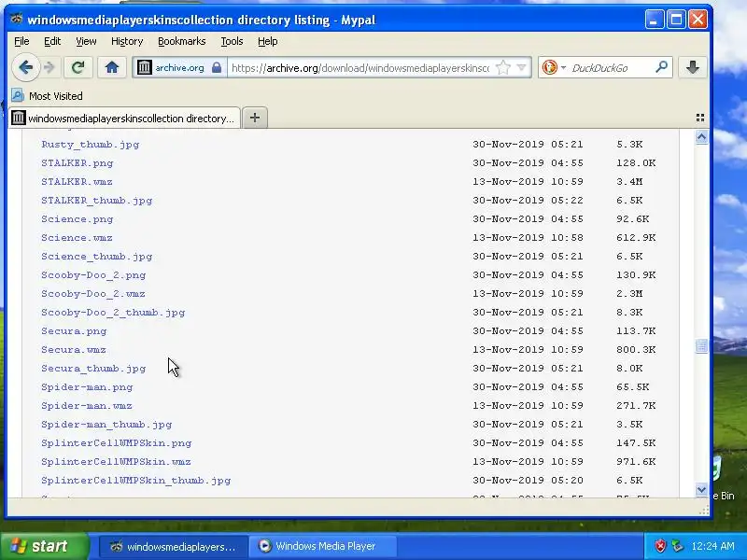Open the Help menu

pos(267,41)
